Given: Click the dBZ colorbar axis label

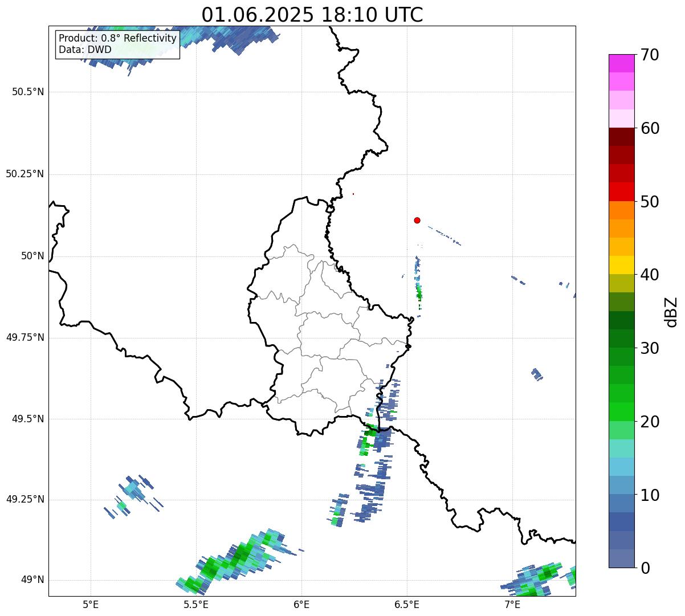Looking at the screenshot, I should [x=671, y=311].
